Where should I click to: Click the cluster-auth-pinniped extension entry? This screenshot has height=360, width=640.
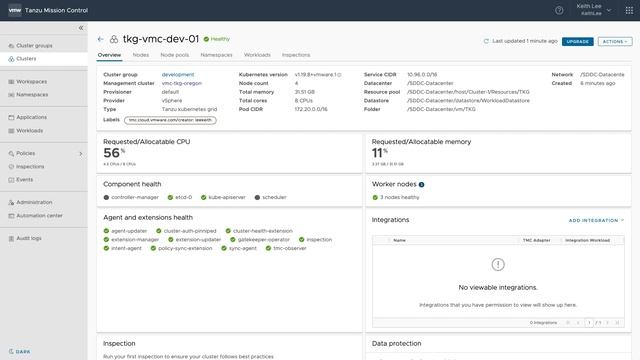click(186, 231)
